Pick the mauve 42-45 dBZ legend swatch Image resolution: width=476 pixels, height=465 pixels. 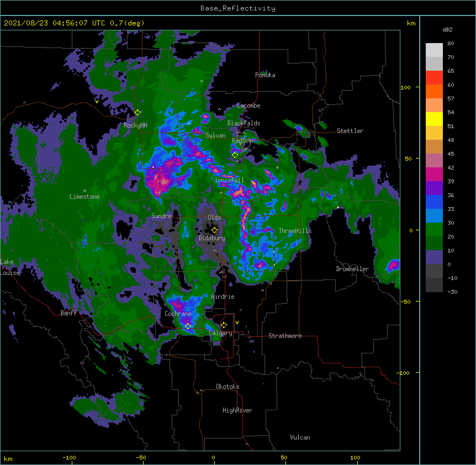point(434,161)
